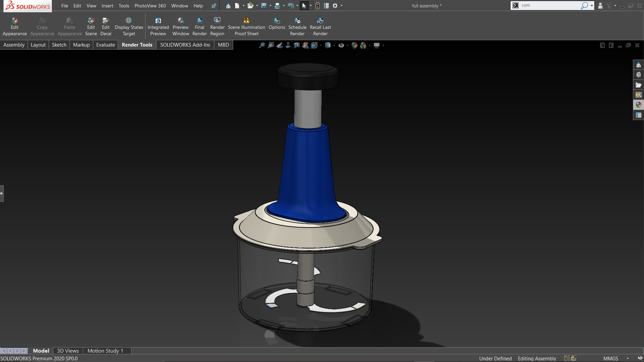
Task: Toggle the Section View tool
Action: pyautogui.click(x=297, y=45)
